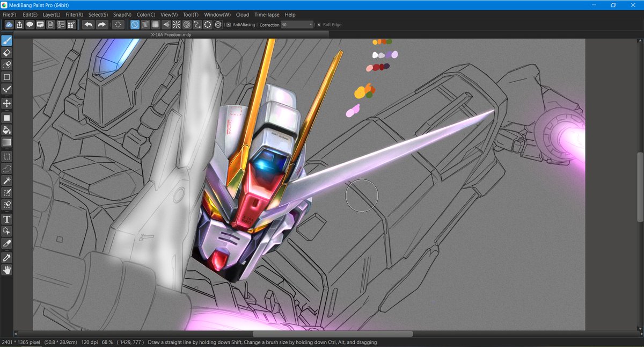Click the export share icon
Viewport: 644px width, 347px height.
(19, 25)
